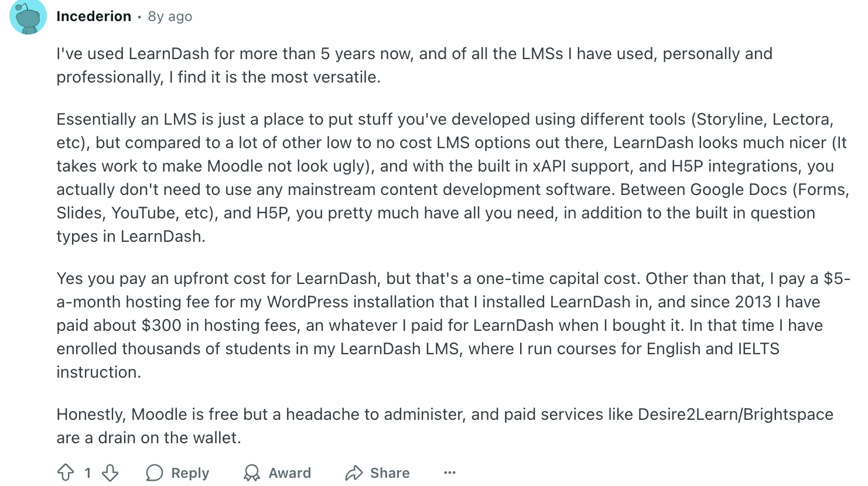
Task: Click the Award ribbon icon
Action: coord(252,473)
